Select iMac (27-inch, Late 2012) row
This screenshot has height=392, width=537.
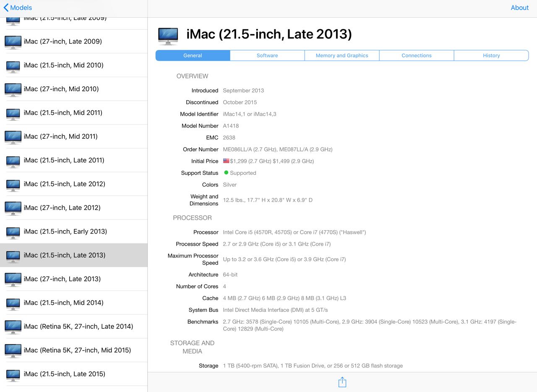pyautogui.click(x=74, y=208)
